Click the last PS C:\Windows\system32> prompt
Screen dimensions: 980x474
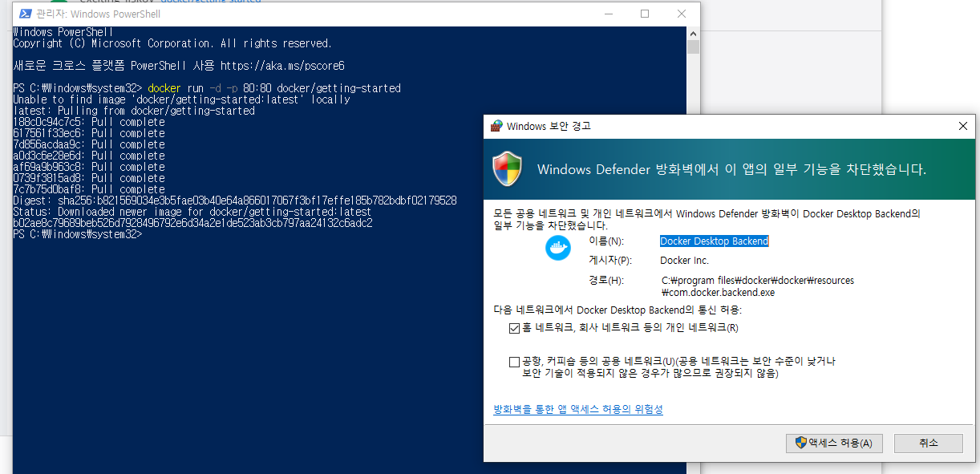pyautogui.click(x=78, y=234)
